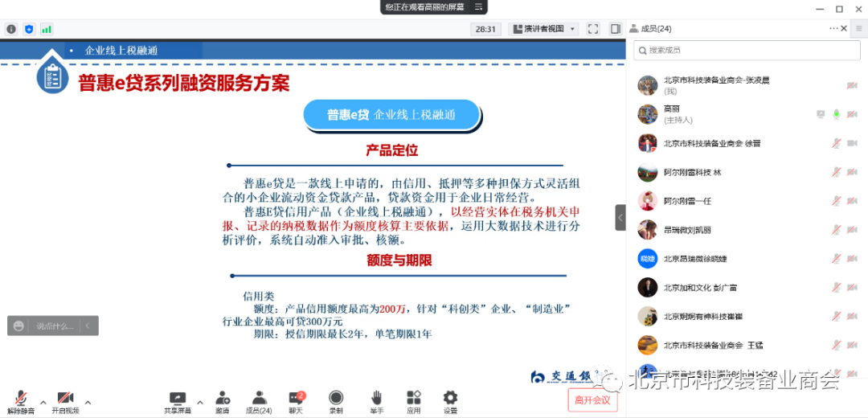
Task: Click the 产品定位 heading on the slide
Action: 392,150
